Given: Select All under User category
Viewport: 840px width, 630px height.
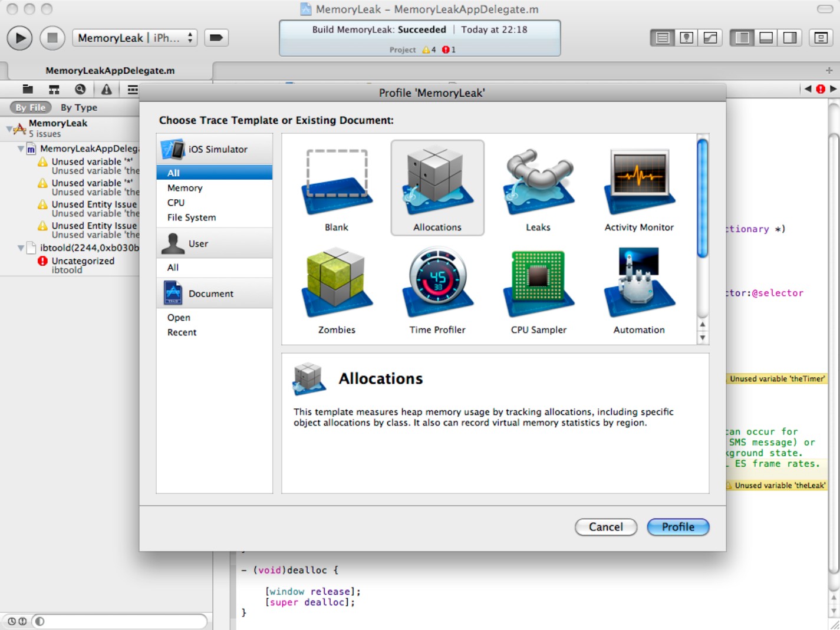Looking at the screenshot, I should tap(215, 267).
